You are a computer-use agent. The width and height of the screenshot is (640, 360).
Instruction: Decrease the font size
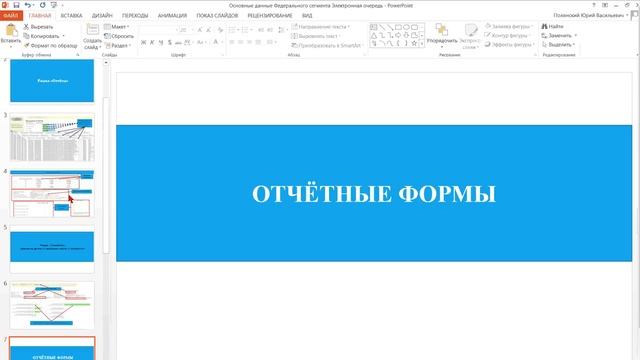click(209, 30)
